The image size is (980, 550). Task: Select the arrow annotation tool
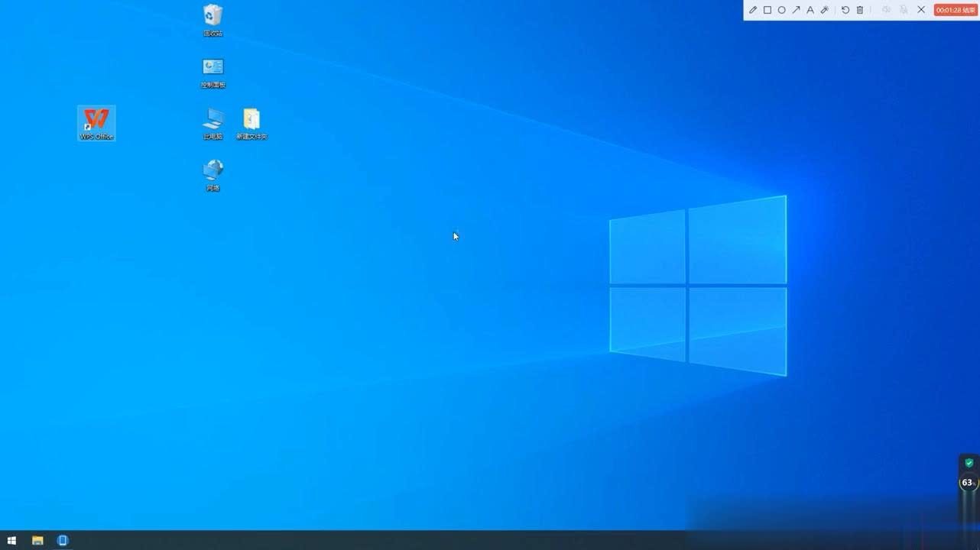796,10
